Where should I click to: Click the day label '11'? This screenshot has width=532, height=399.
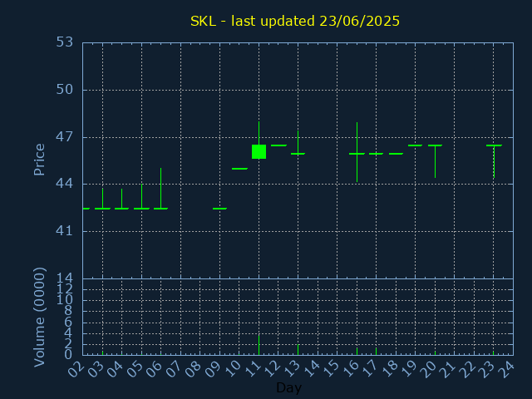pos(253,369)
